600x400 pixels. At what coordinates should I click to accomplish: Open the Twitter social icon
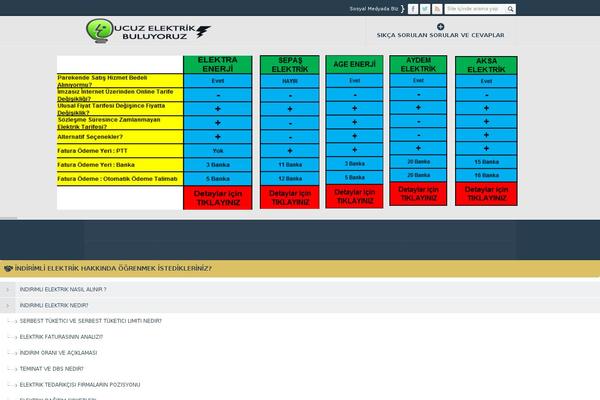425,9
